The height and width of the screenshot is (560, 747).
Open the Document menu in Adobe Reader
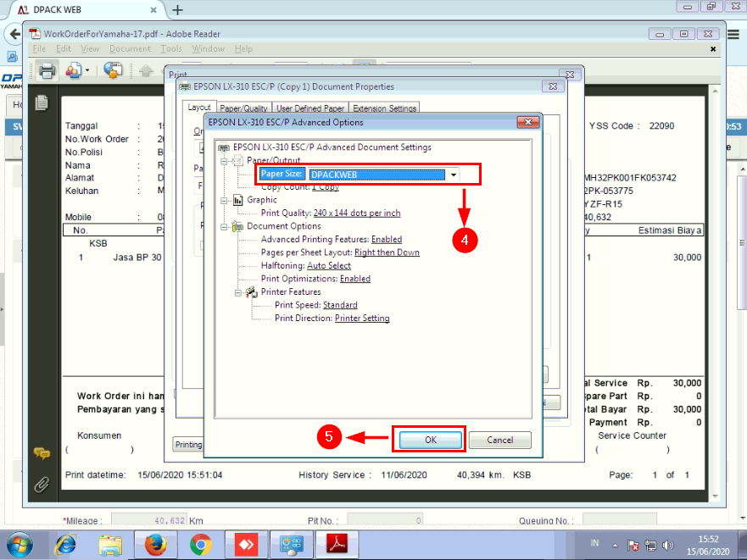(x=130, y=48)
